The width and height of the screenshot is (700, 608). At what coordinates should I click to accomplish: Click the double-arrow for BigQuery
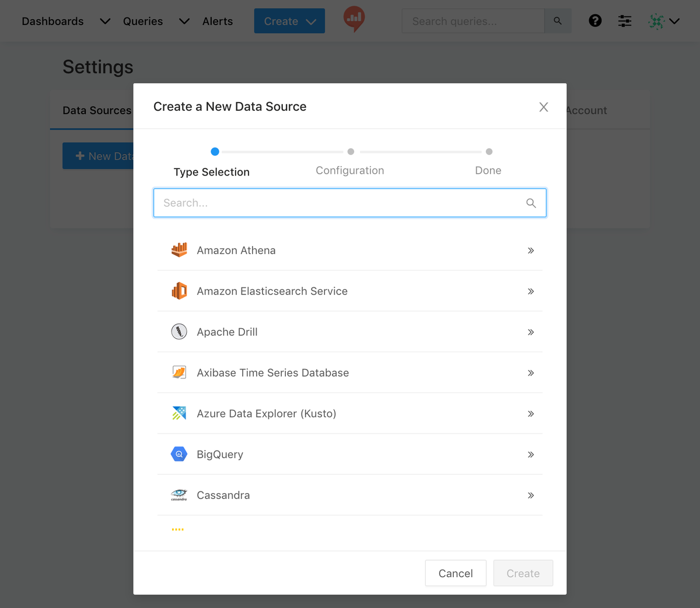[x=531, y=454]
